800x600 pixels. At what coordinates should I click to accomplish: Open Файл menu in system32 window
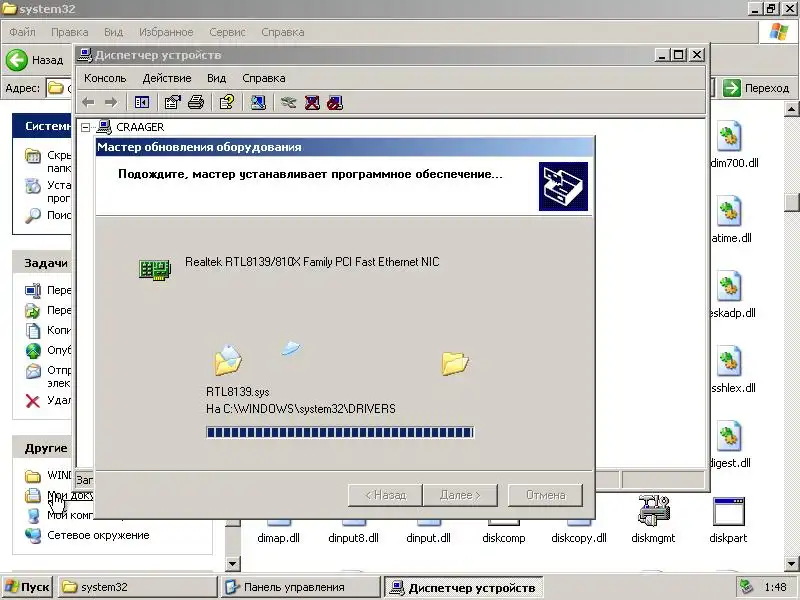pos(22,32)
